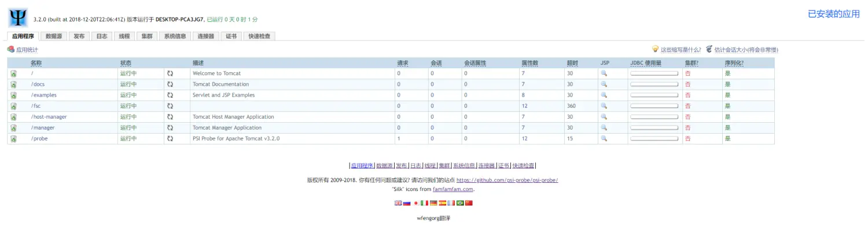Click the JSP magnifier for /examples
Screen dimensions: 868x239
pos(604,95)
